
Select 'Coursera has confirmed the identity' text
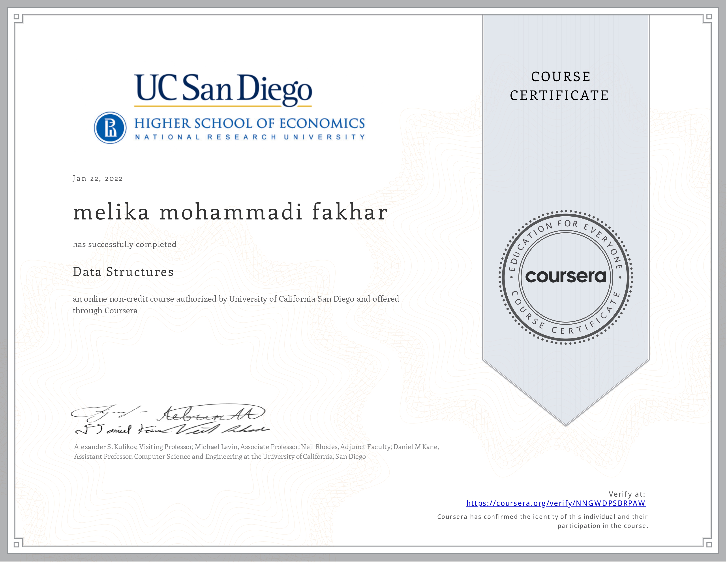[542, 517]
